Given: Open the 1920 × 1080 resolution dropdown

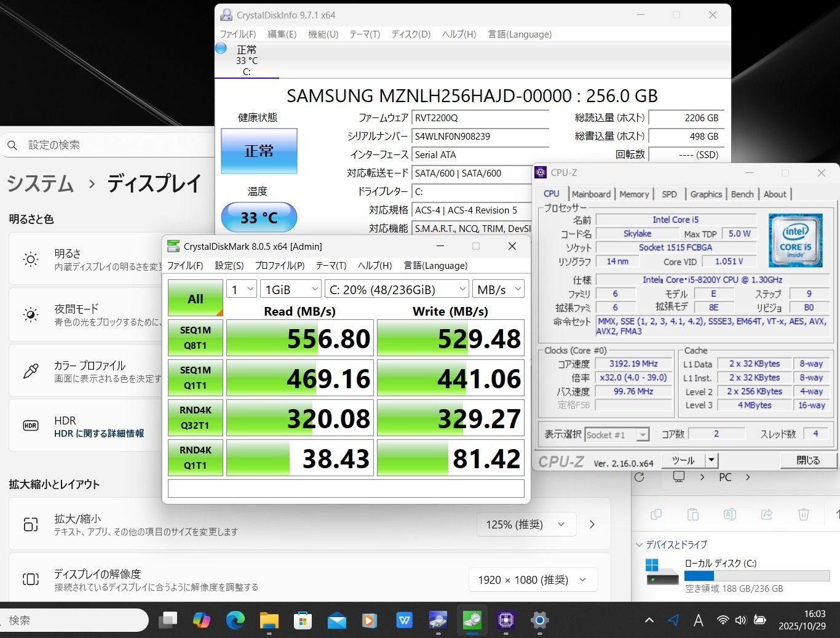Looking at the screenshot, I should 533,579.
